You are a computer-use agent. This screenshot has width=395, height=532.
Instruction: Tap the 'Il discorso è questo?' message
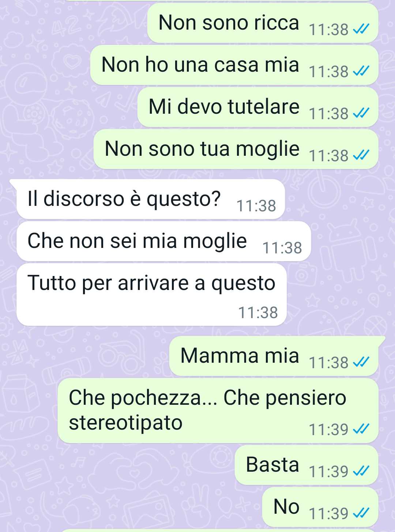pos(151,199)
